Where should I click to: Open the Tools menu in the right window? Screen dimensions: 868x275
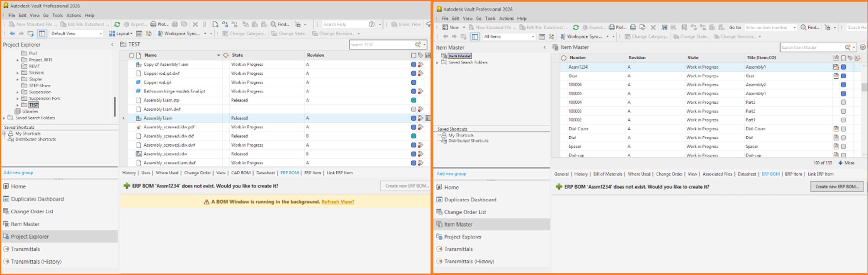[490, 18]
